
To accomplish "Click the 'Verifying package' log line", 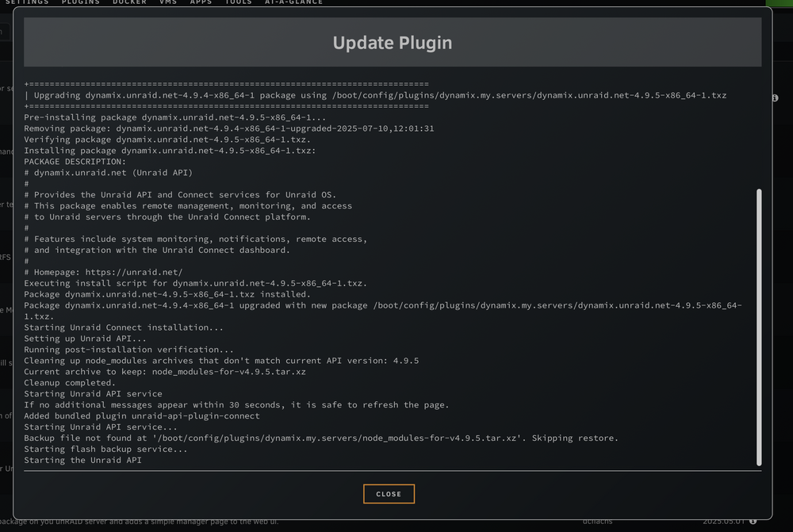I will click(x=167, y=140).
